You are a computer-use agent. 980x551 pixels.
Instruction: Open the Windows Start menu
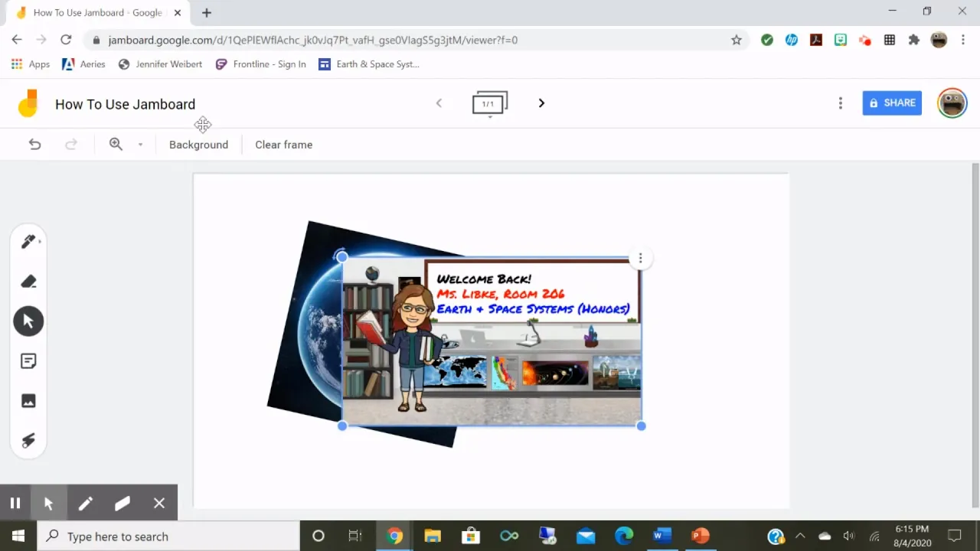coord(18,536)
